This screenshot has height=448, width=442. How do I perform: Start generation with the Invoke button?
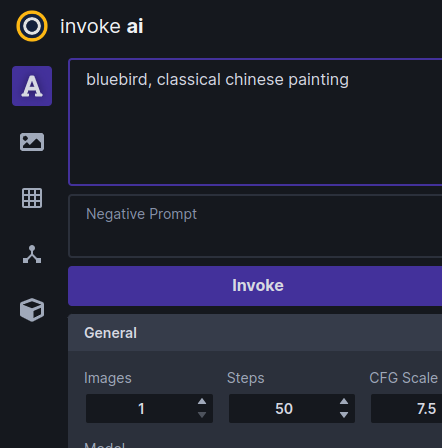coord(255,286)
